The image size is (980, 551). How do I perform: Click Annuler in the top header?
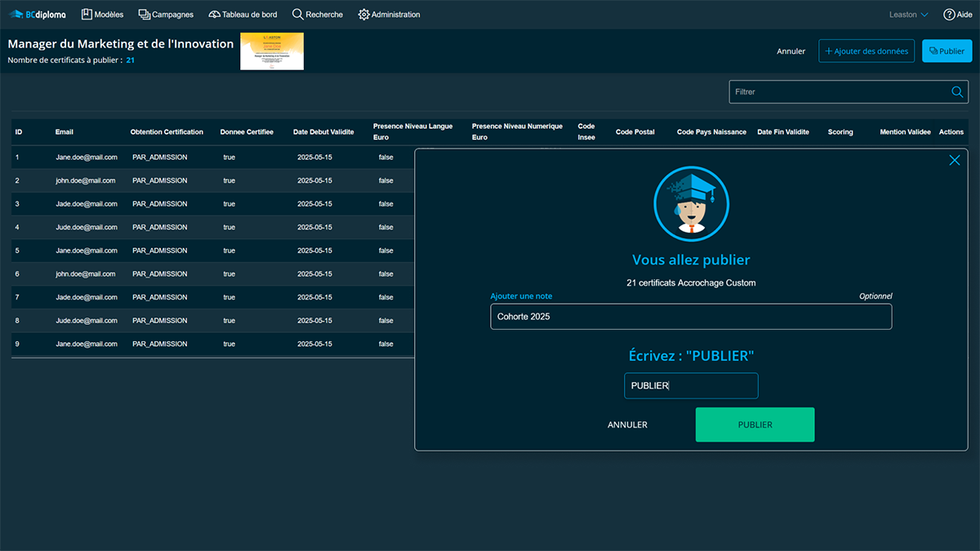point(791,51)
